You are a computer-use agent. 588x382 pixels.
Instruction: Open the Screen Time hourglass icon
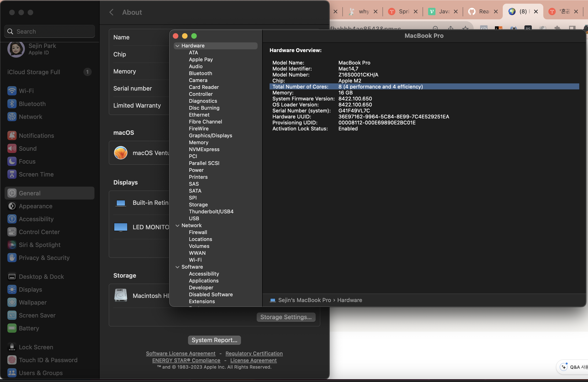[x=12, y=174]
